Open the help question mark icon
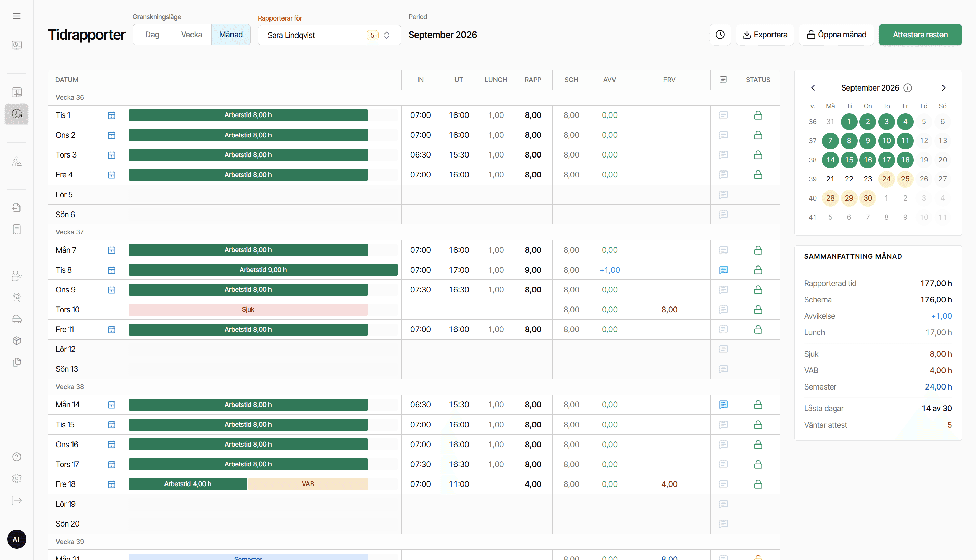Image resolution: width=976 pixels, height=560 pixels. click(x=16, y=457)
